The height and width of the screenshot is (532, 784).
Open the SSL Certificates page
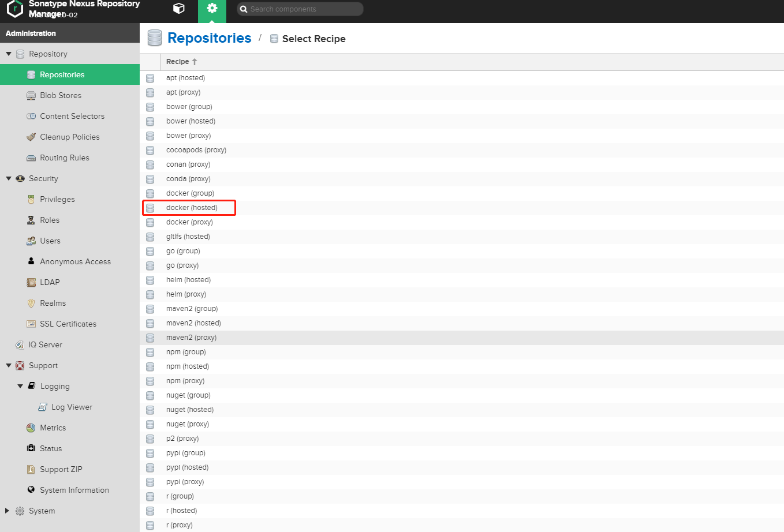68,324
